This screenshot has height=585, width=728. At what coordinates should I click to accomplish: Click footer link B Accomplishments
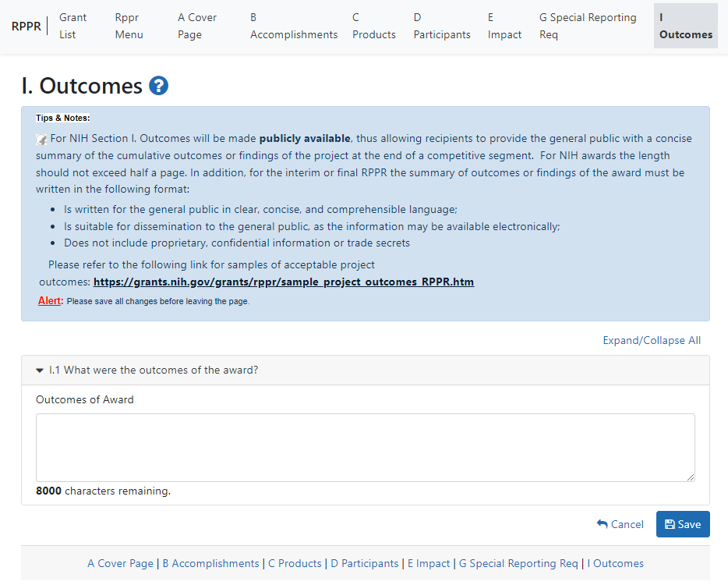click(x=210, y=563)
